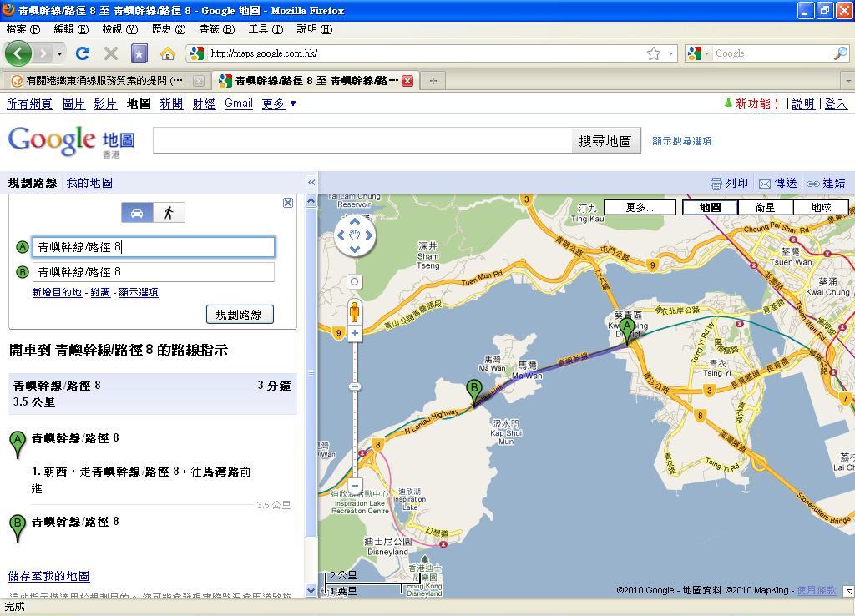Open the 編輯 menu
This screenshot has height=616, width=855.
coord(71,29)
